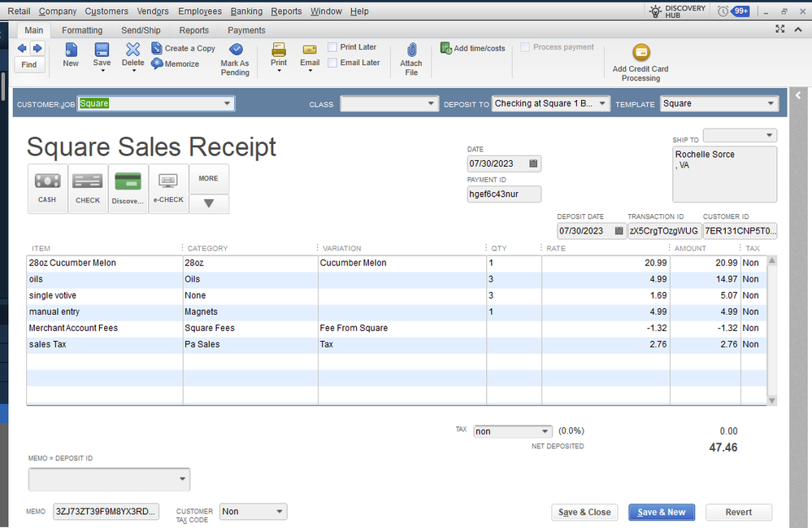
Task: Open the Customer Tax Code dropdown
Action: (280, 512)
